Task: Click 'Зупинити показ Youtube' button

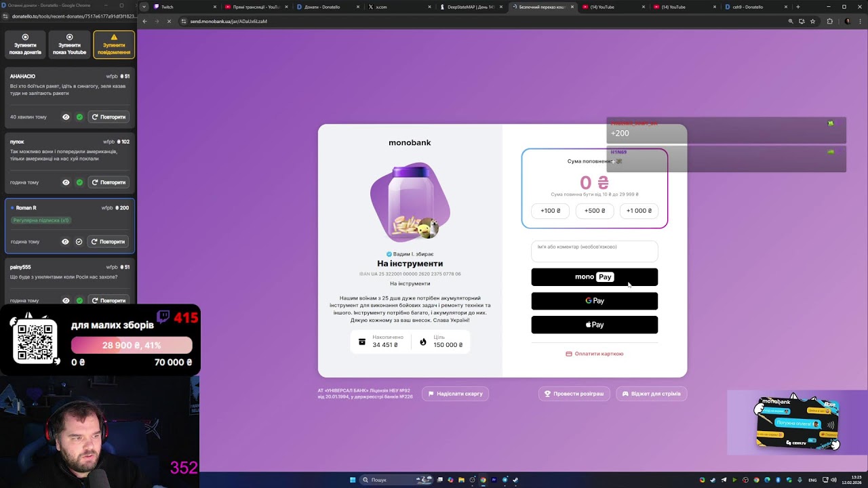Action: [69, 45]
